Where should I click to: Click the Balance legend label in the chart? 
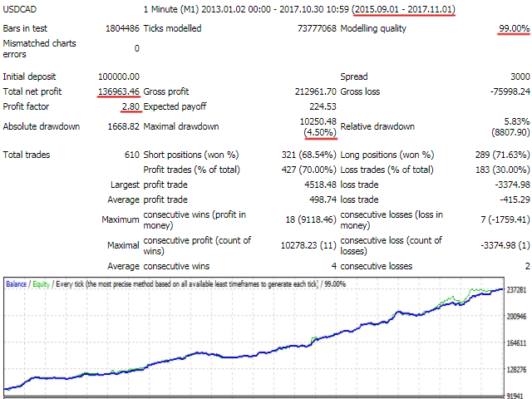[16, 284]
